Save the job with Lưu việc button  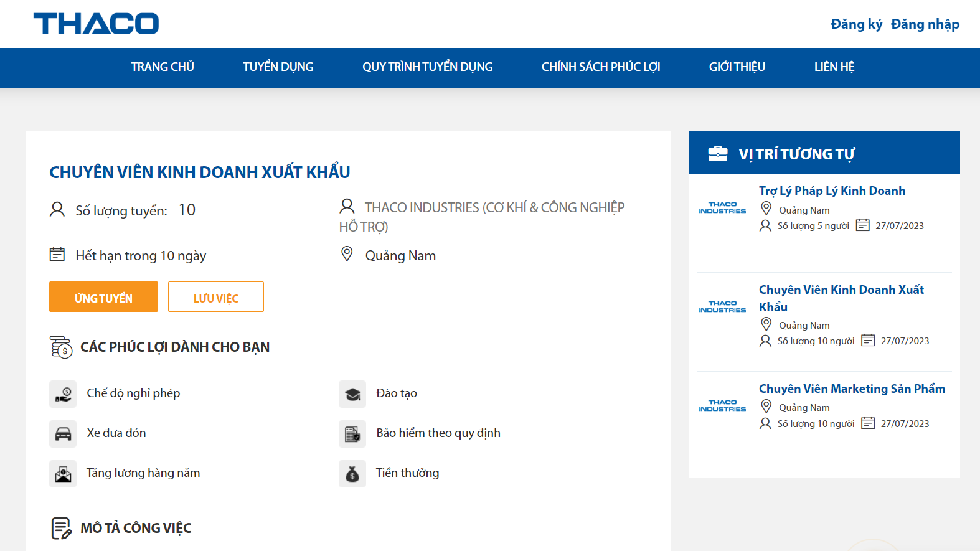pyautogui.click(x=216, y=297)
